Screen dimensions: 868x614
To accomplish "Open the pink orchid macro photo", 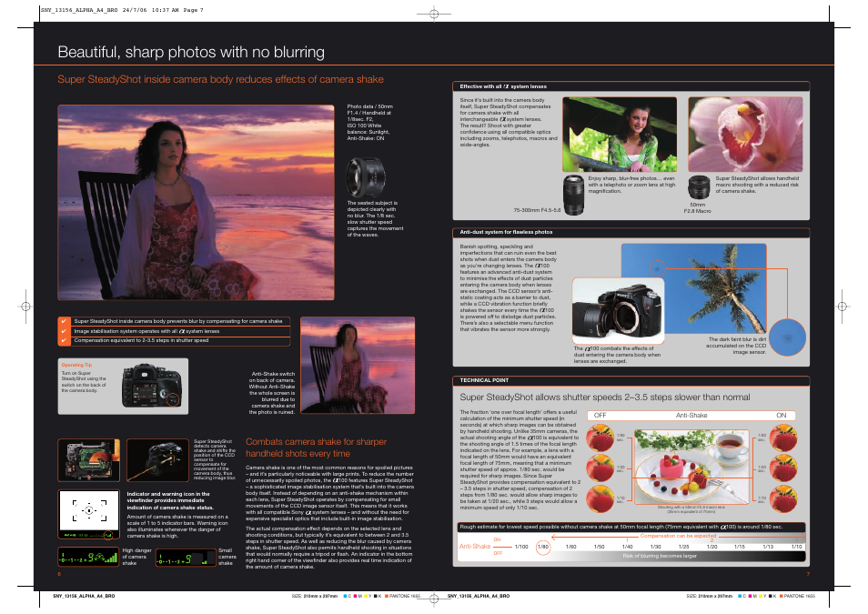I will coord(745,135).
